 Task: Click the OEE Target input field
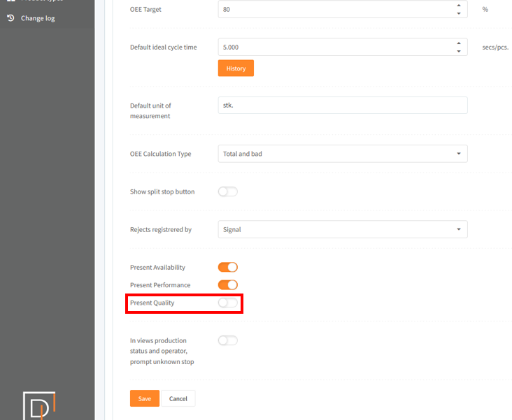pos(343,9)
